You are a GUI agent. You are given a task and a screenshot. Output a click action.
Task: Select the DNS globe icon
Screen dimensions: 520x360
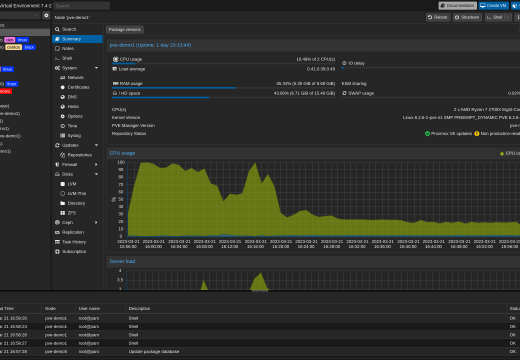(x=62, y=97)
